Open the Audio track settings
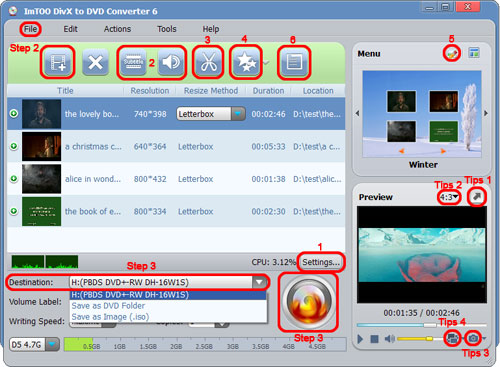 171,62
